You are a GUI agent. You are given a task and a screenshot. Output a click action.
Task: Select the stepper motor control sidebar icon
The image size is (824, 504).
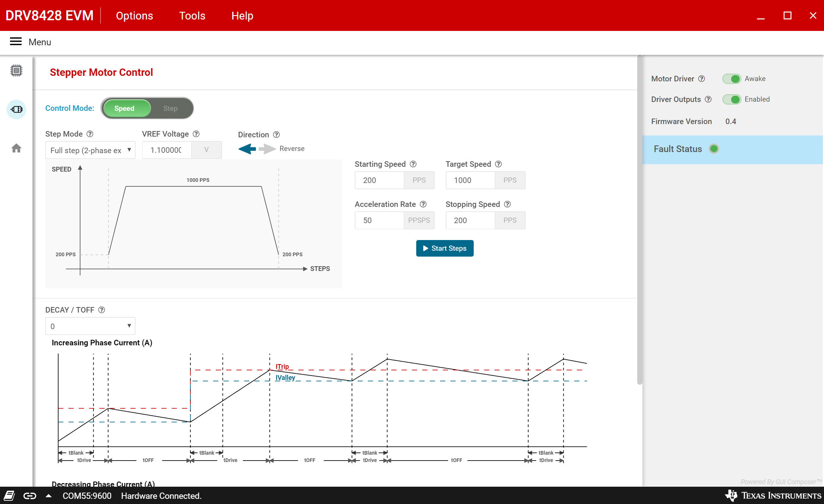click(17, 109)
